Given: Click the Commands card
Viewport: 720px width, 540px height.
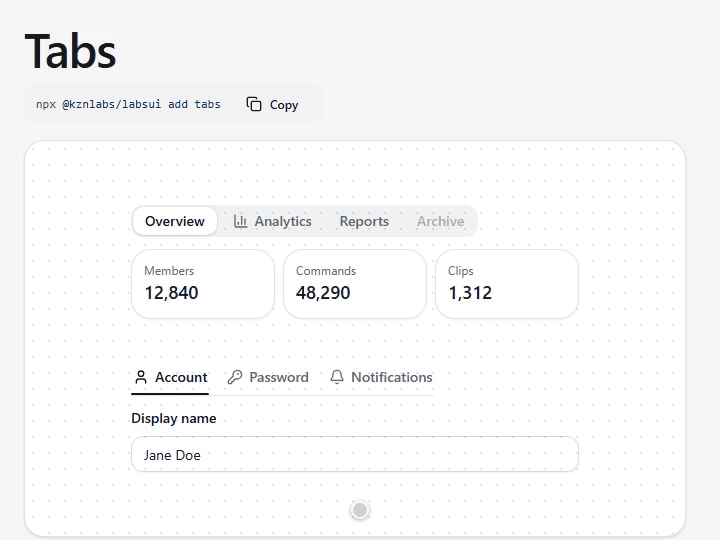Looking at the screenshot, I should tap(354, 284).
